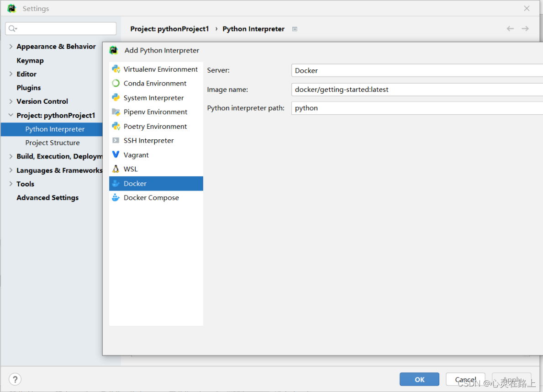543x392 pixels.
Task: Open Plugins settings page
Action: point(29,88)
